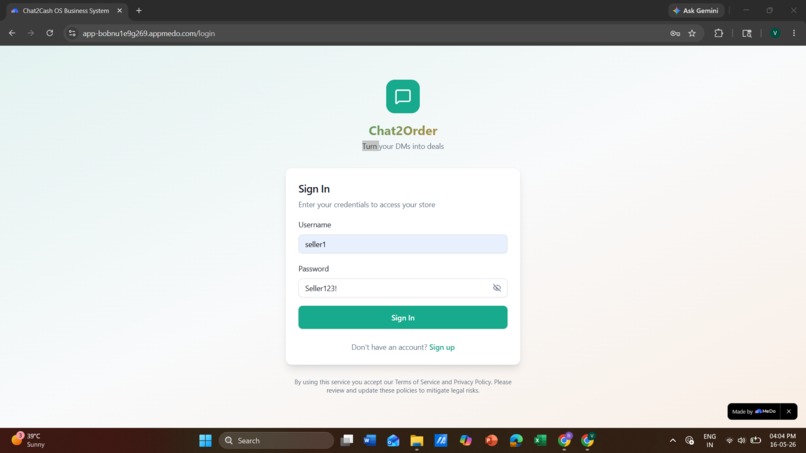Go back with browser back arrow
Image resolution: width=806 pixels, height=453 pixels.
point(12,33)
